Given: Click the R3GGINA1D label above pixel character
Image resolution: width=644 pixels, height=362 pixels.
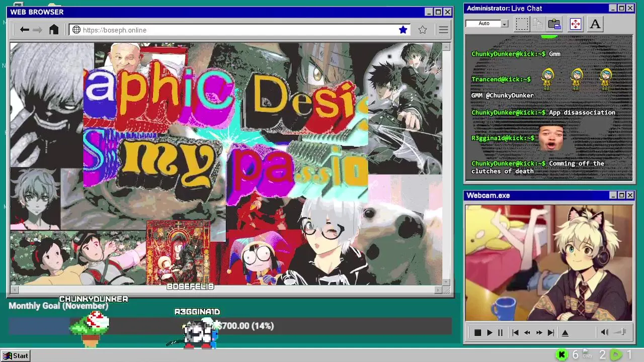Looking at the screenshot, I should pyautogui.click(x=197, y=312).
